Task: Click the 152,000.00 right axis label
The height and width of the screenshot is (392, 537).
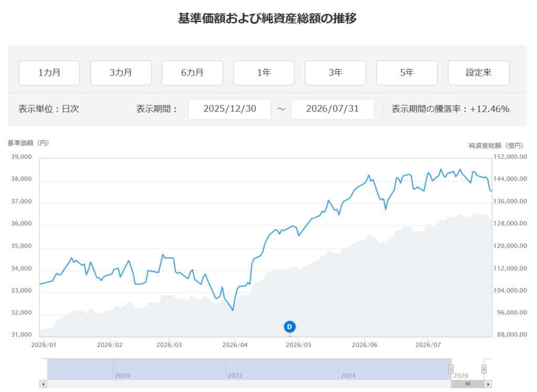Action: point(510,157)
